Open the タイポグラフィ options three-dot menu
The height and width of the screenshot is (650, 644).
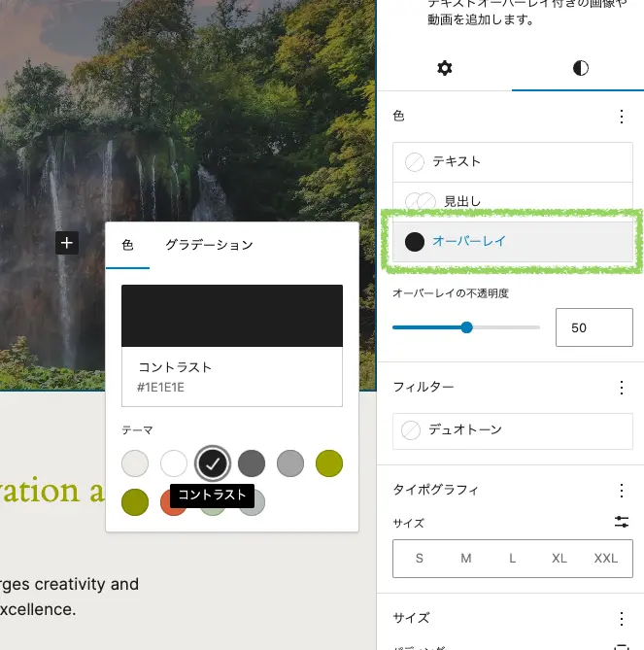pos(622,491)
